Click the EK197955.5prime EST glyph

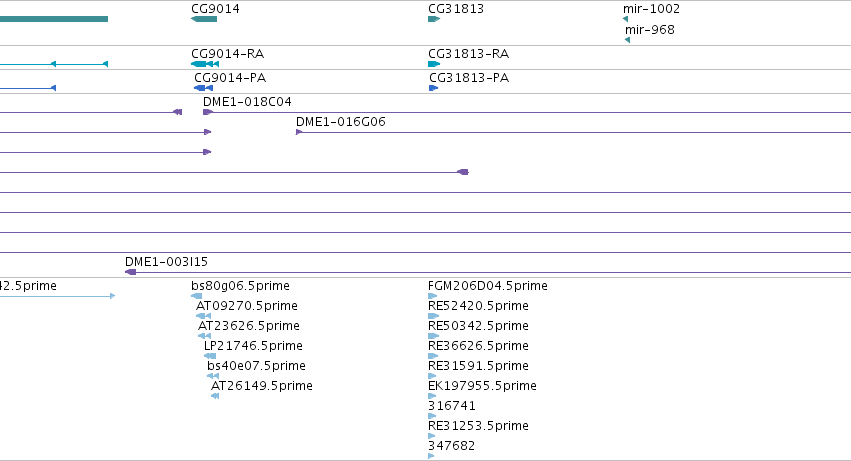[432, 396]
